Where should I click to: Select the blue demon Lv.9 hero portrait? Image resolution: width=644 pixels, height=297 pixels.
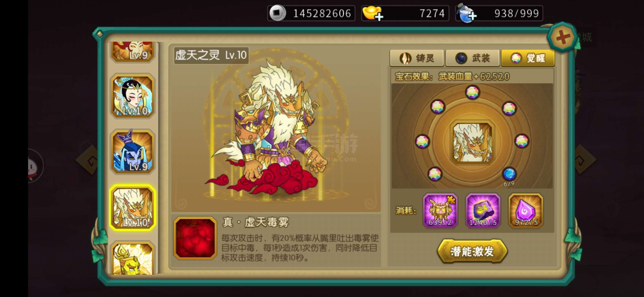coord(132,152)
